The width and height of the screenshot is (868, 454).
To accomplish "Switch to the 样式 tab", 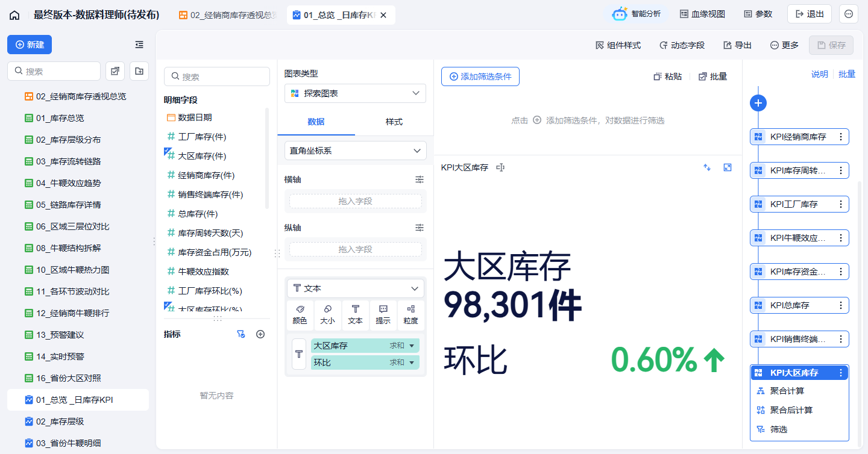I will pos(394,122).
